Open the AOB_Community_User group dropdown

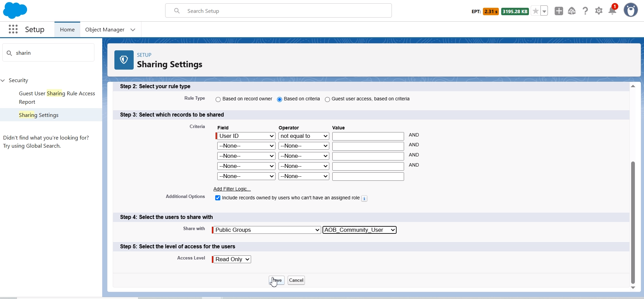tap(359, 230)
